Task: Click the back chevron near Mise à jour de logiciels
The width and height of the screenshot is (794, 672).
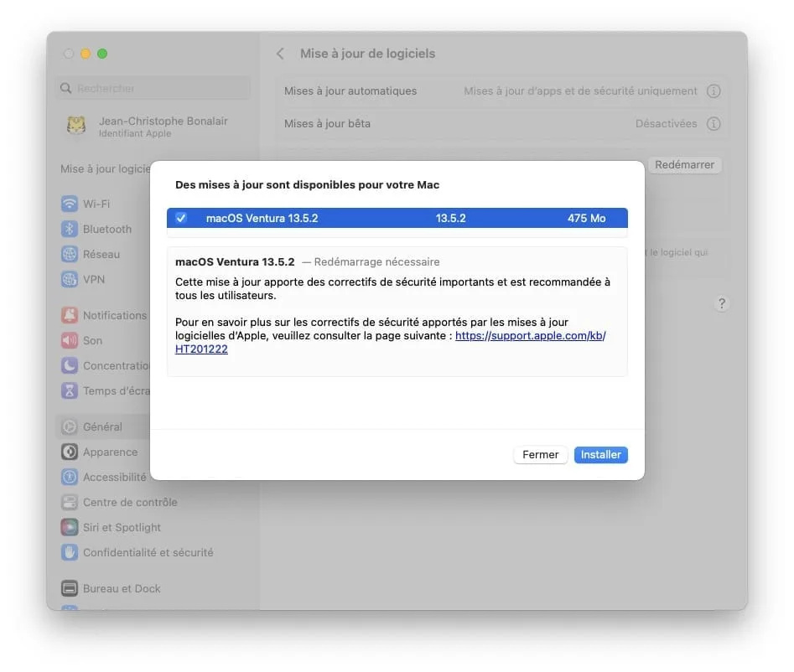Action: (x=280, y=53)
